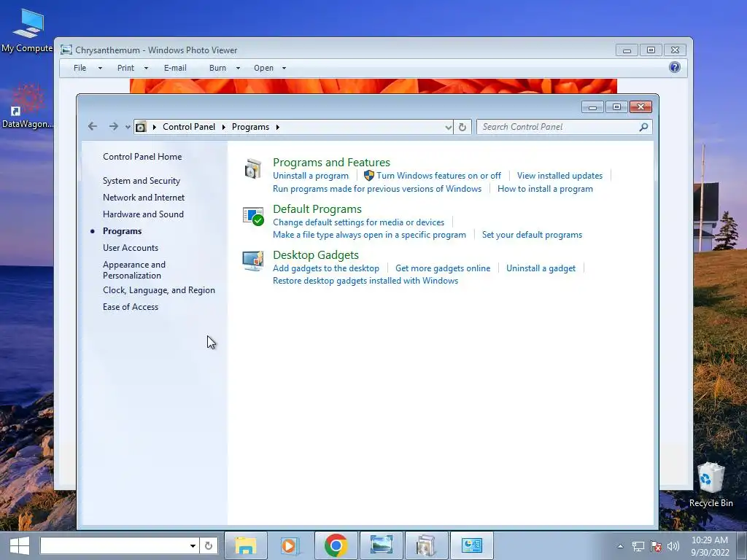The image size is (747, 560).
Task: Click Uninstall a gadget link
Action: [541, 268]
